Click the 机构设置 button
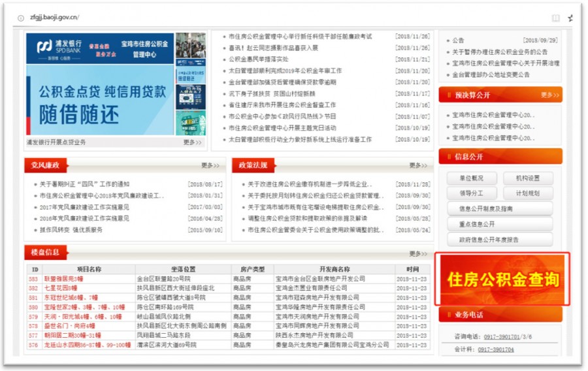Image resolution: width=588 pixels, height=371 pixels. coord(527,178)
